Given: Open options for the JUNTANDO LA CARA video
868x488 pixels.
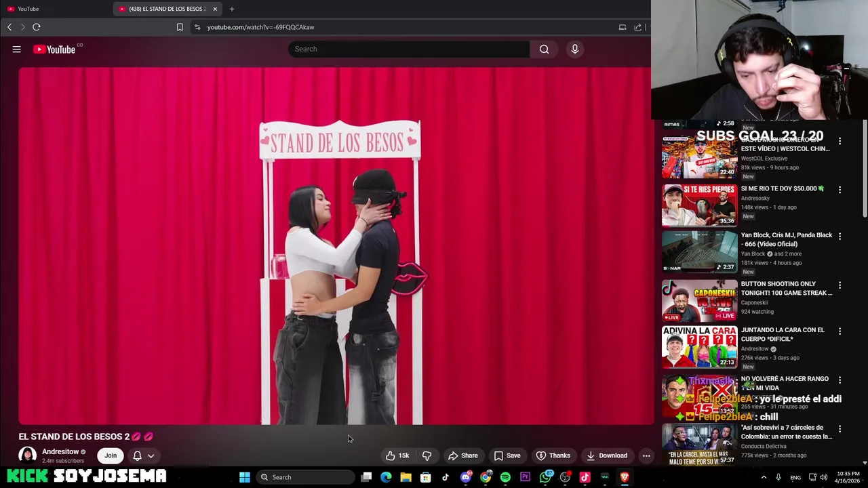Looking at the screenshot, I should click(840, 331).
